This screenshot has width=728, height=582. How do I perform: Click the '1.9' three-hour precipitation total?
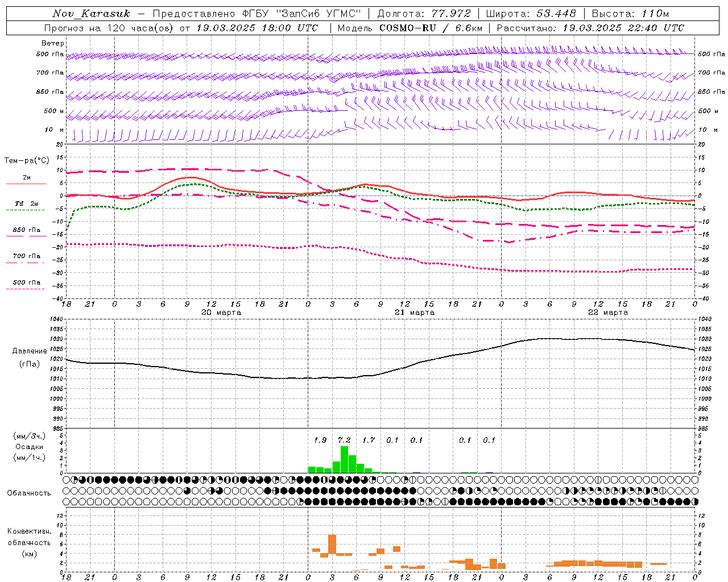[x=320, y=440]
